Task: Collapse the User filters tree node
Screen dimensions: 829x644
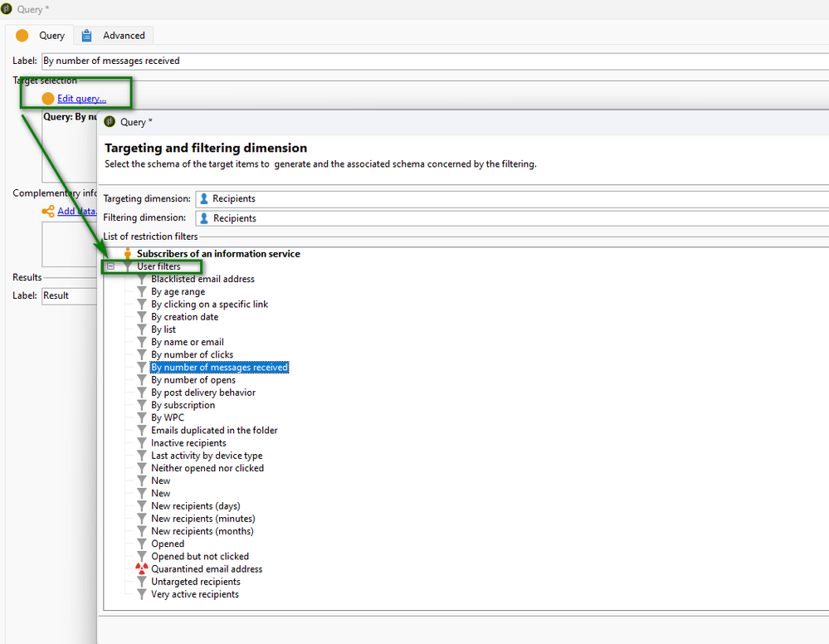Action: pyautogui.click(x=110, y=266)
